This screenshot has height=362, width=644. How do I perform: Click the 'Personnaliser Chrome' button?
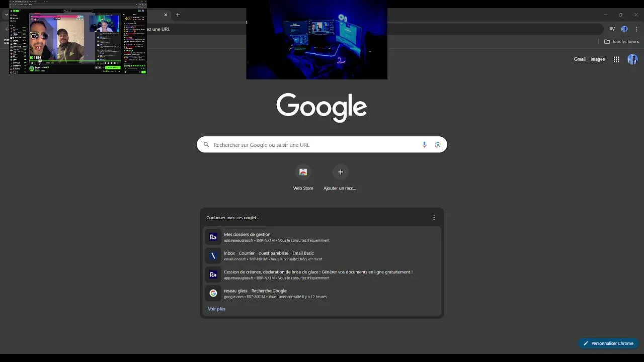pos(608,343)
